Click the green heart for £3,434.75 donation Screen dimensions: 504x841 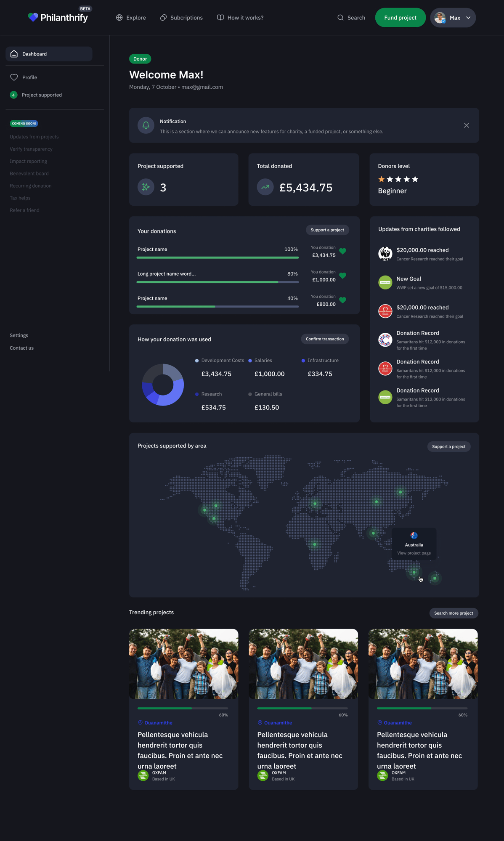[343, 251]
